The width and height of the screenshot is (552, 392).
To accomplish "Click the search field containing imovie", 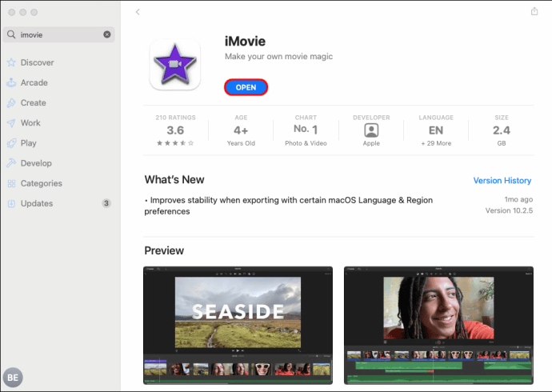I will point(58,34).
